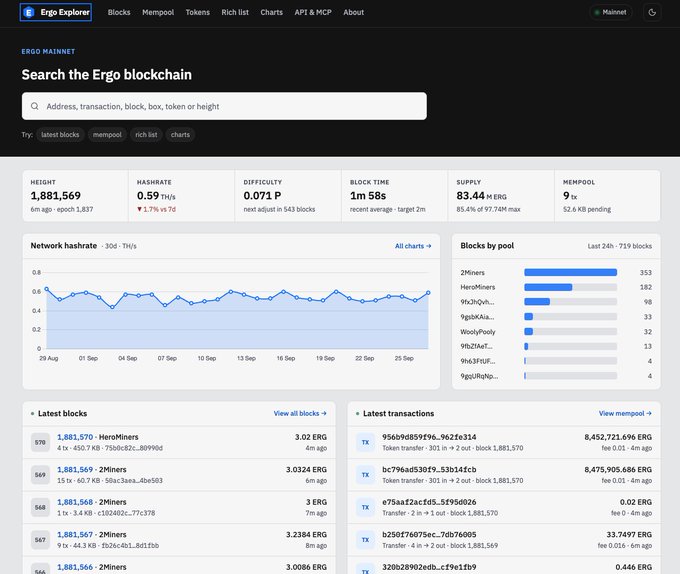Toggle dark mode moon icon
This screenshot has height=574, width=680.
click(x=652, y=13)
